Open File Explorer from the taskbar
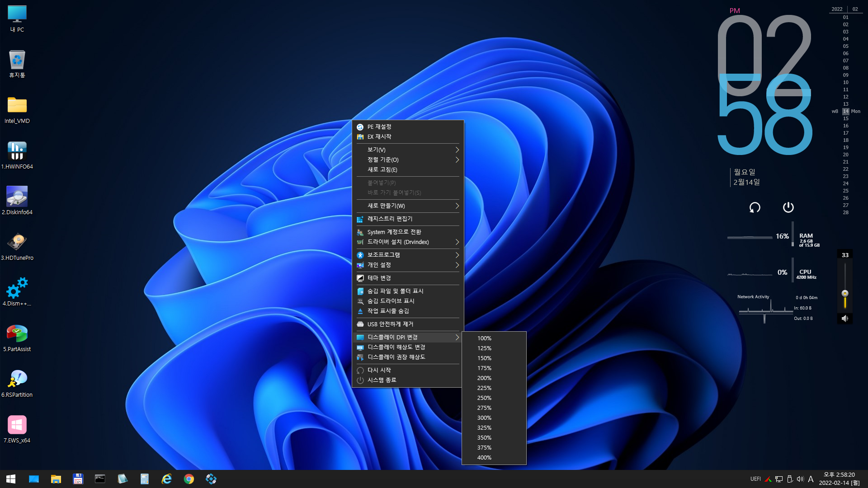868x488 pixels. (56, 479)
